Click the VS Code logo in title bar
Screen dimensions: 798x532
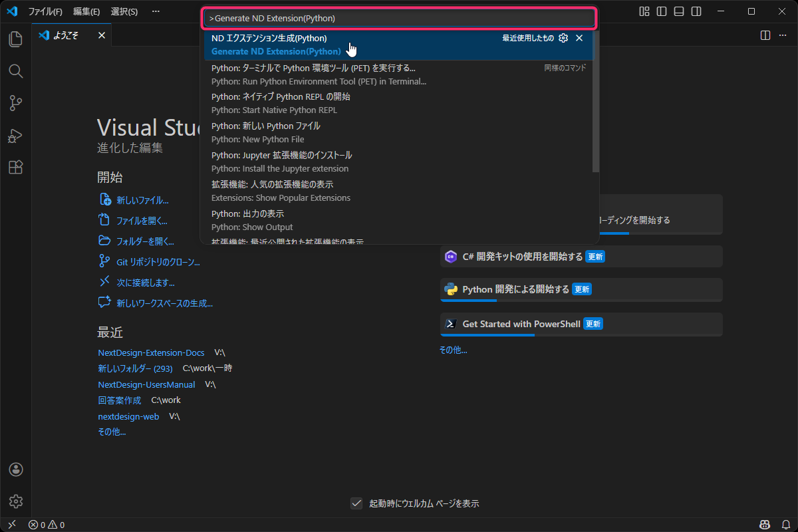tap(11, 11)
